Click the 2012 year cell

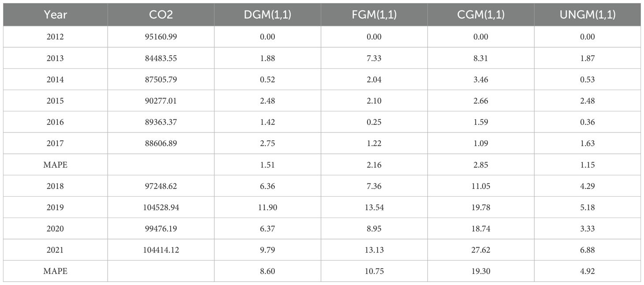coord(55,37)
